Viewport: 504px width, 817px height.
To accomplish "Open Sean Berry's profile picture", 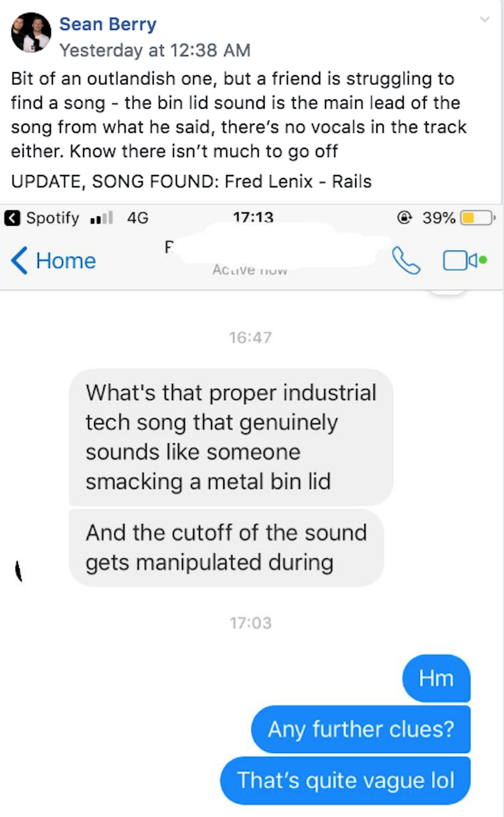I will click(x=31, y=32).
